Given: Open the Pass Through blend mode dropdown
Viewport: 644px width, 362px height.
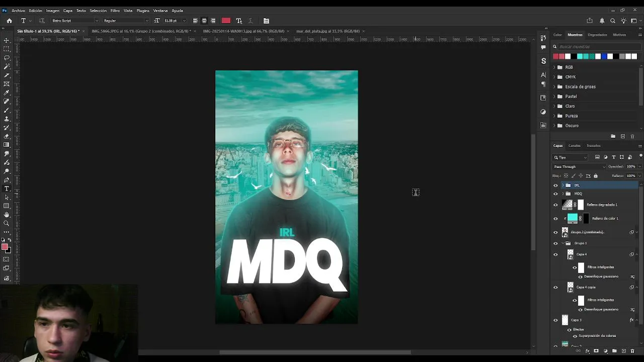Looking at the screenshot, I should coord(579,166).
